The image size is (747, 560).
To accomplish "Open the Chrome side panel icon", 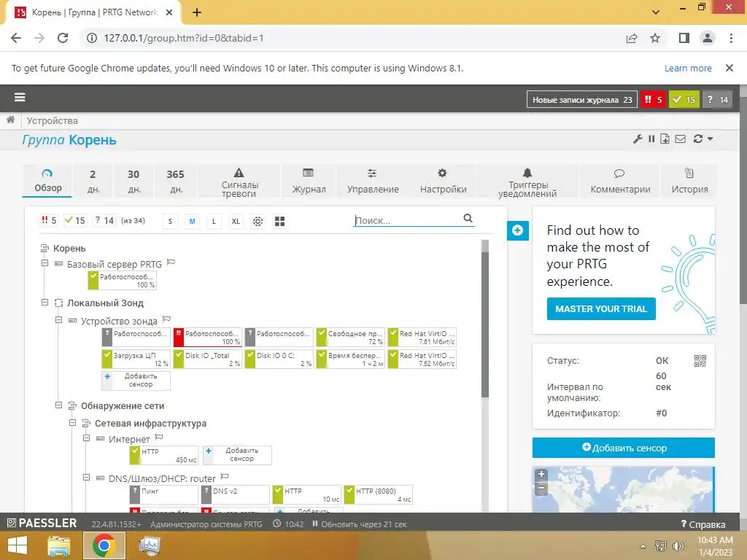I will pos(684,38).
